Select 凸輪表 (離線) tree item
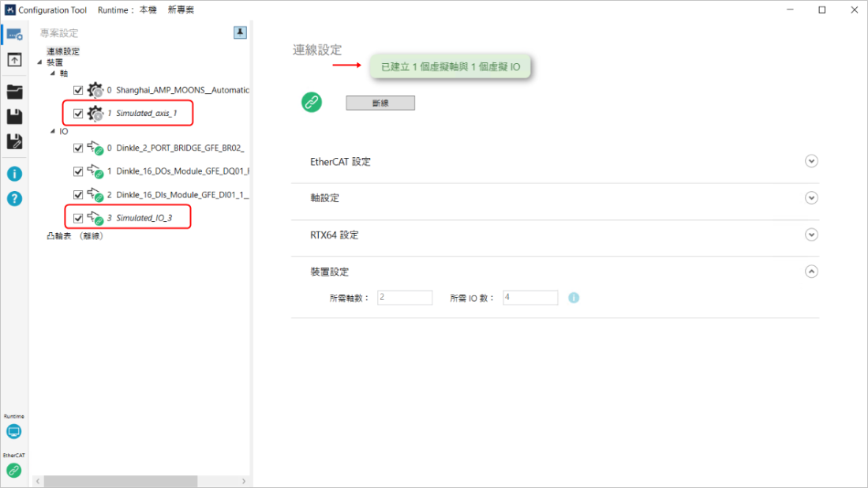This screenshot has height=488, width=868. (75, 236)
